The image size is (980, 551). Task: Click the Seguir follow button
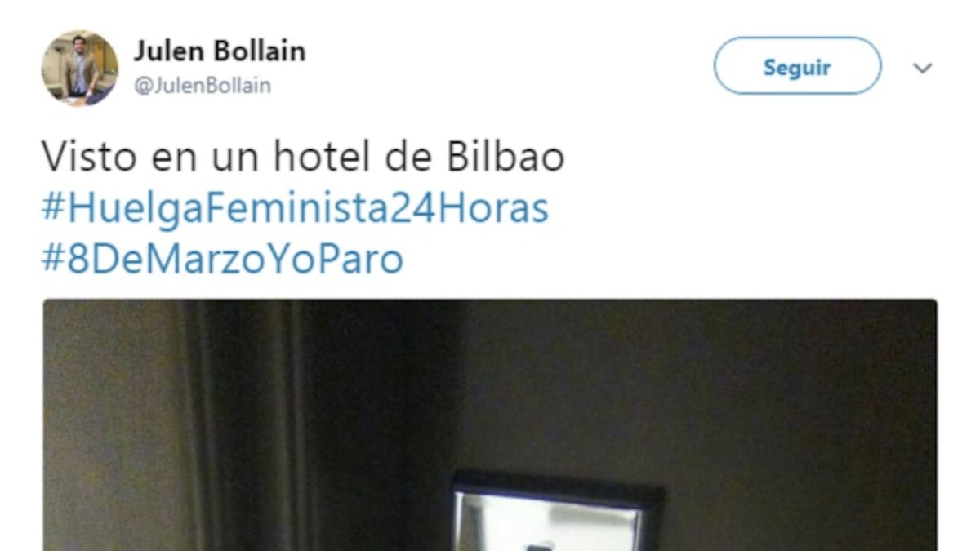[x=797, y=66]
